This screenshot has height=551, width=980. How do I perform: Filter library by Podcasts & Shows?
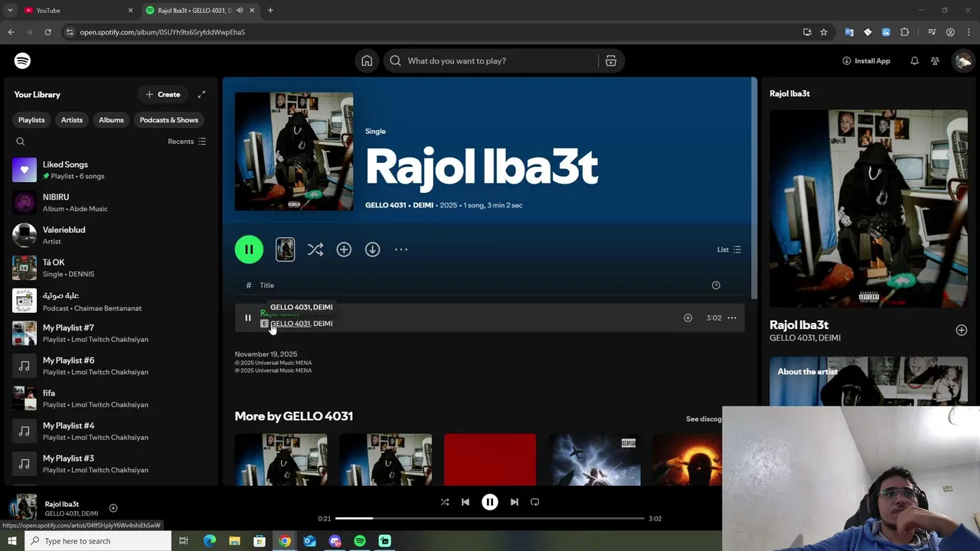coord(168,120)
